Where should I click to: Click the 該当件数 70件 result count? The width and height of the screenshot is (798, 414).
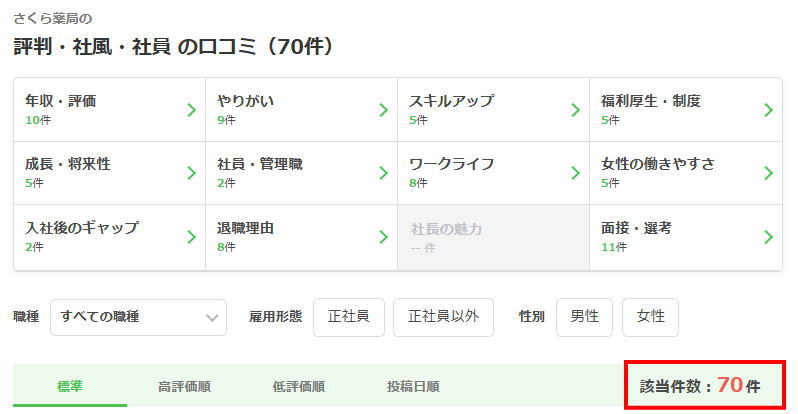coord(704,385)
